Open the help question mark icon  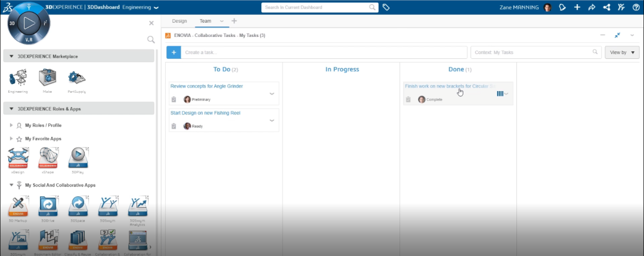(636, 7)
